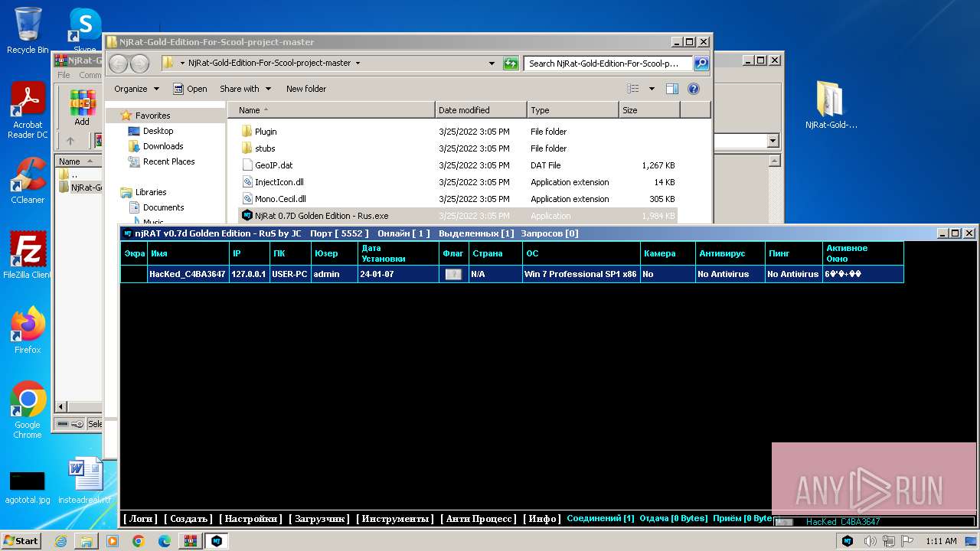Expand the Favorites group in navigation pane
Screen dimensions: 980x551
click(152, 116)
